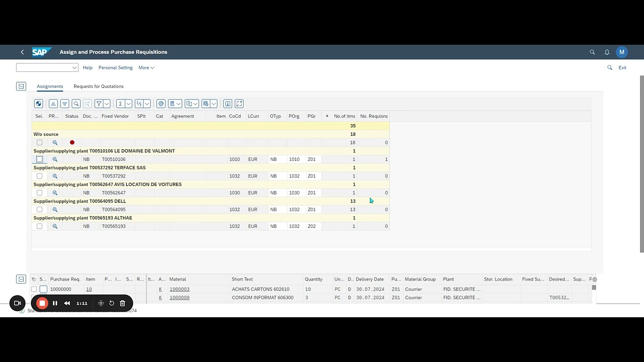This screenshot has height=362, width=644.
Task: Tick the checkbox for vendor T00537292
Action: (39, 176)
